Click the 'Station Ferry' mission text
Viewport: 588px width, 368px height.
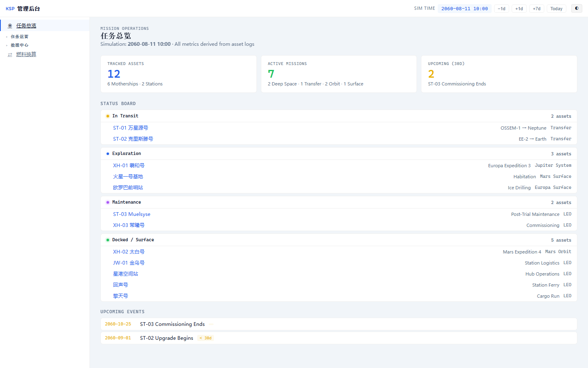546,285
